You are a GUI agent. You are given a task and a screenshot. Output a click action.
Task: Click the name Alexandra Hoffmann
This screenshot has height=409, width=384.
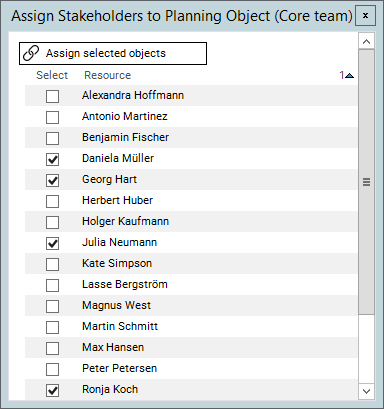pos(133,95)
